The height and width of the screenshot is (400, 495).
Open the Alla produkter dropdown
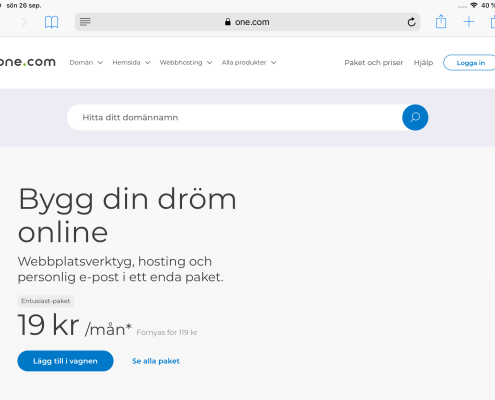[249, 62]
